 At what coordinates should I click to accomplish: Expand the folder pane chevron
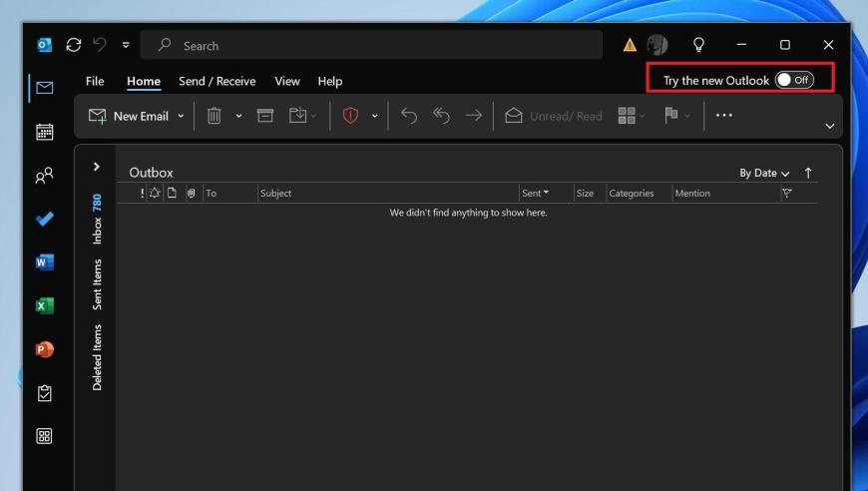point(97,167)
